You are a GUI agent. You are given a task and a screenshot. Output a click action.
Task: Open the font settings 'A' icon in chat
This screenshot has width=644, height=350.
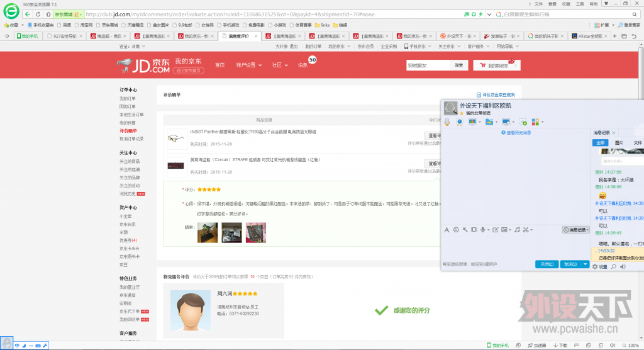[447, 230]
